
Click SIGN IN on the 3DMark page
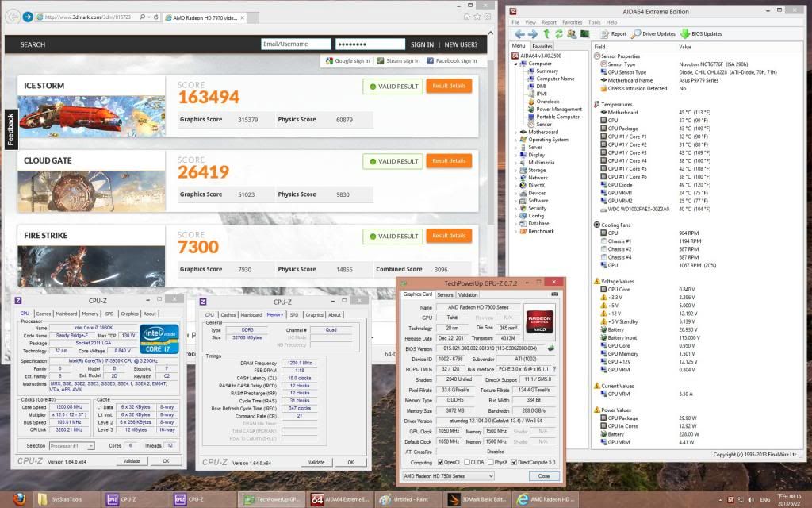(422, 44)
